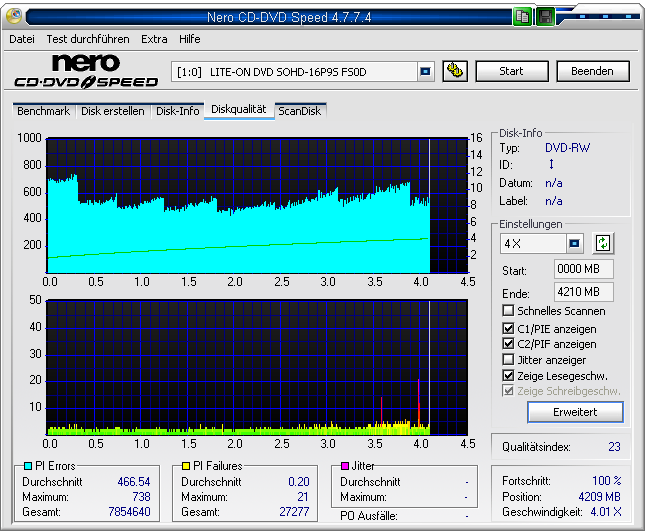Click the magenta Jitter legend square
This screenshot has height=531, width=645.
[345, 466]
